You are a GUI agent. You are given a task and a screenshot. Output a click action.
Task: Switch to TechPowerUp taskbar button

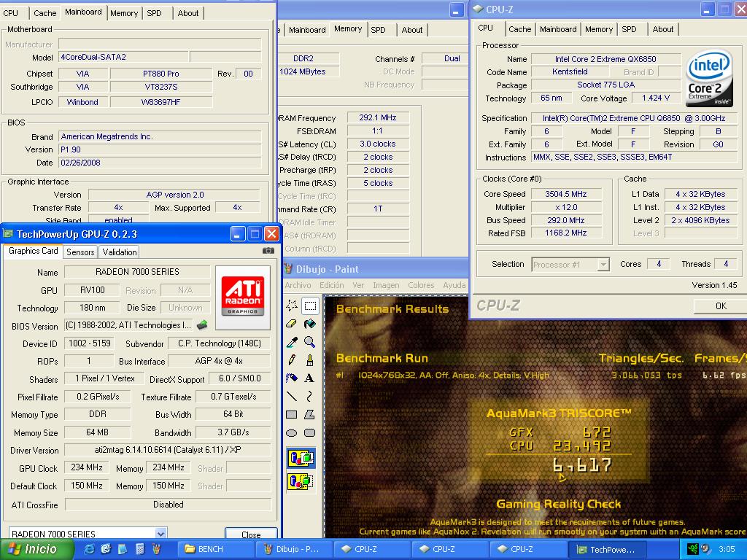tap(608, 549)
